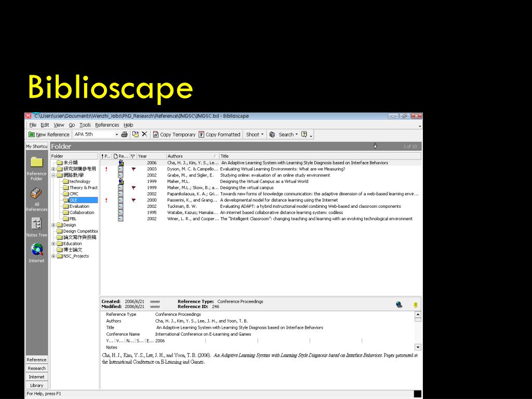Click the Copy Temporary button
532x399 pixels.
pyautogui.click(x=174, y=135)
